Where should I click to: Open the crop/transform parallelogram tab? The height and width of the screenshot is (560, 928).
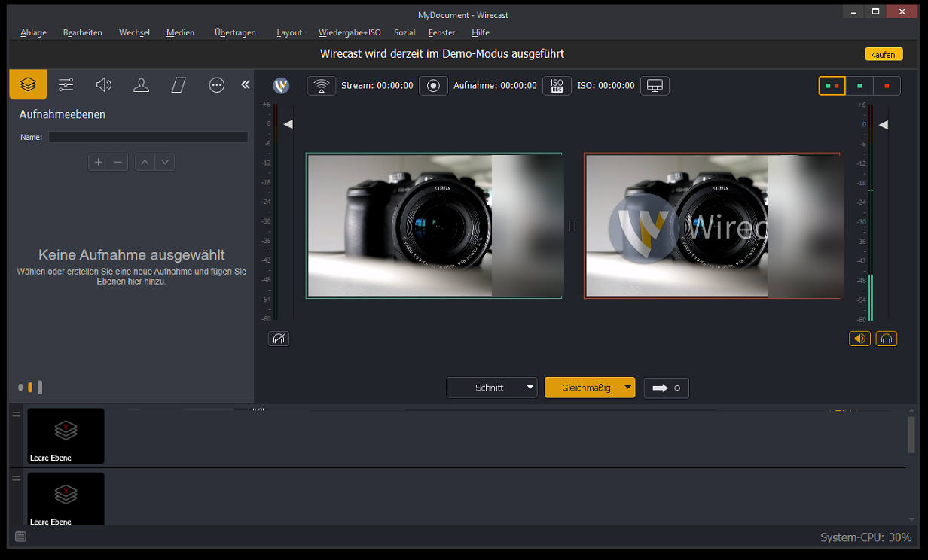click(x=179, y=85)
